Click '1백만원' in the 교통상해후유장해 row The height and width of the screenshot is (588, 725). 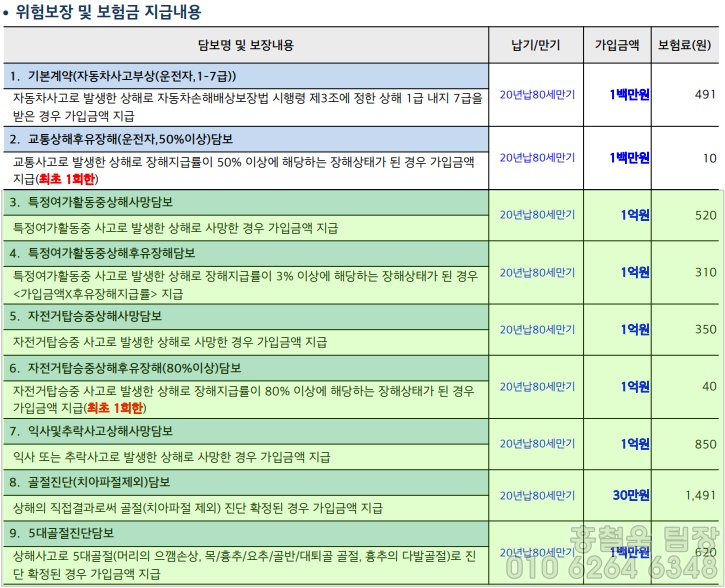pyautogui.click(x=629, y=158)
